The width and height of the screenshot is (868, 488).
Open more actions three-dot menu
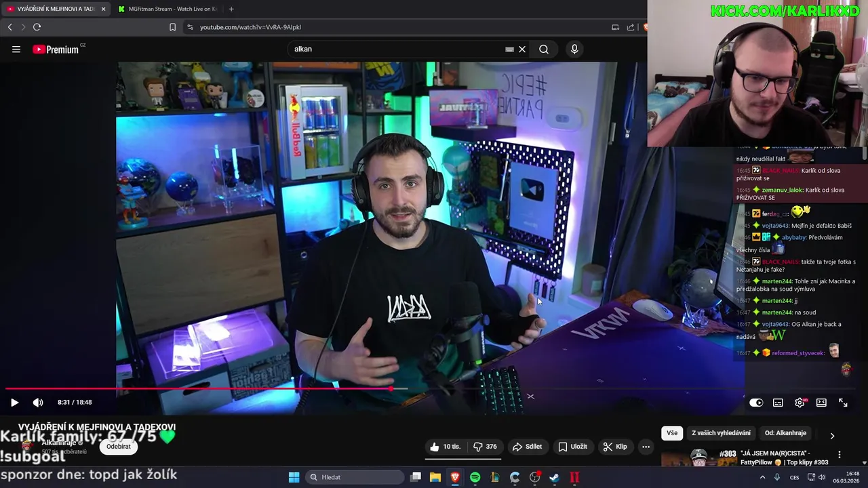(x=646, y=447)
